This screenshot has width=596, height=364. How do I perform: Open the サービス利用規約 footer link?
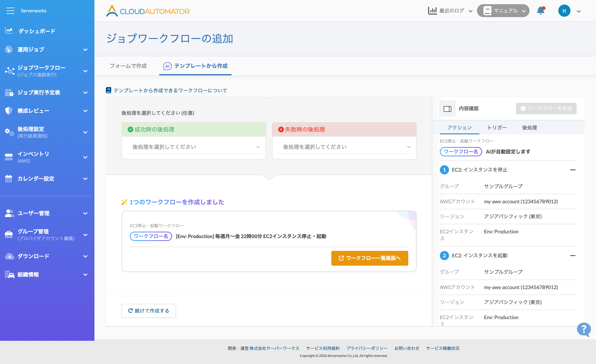click(323, 348)
